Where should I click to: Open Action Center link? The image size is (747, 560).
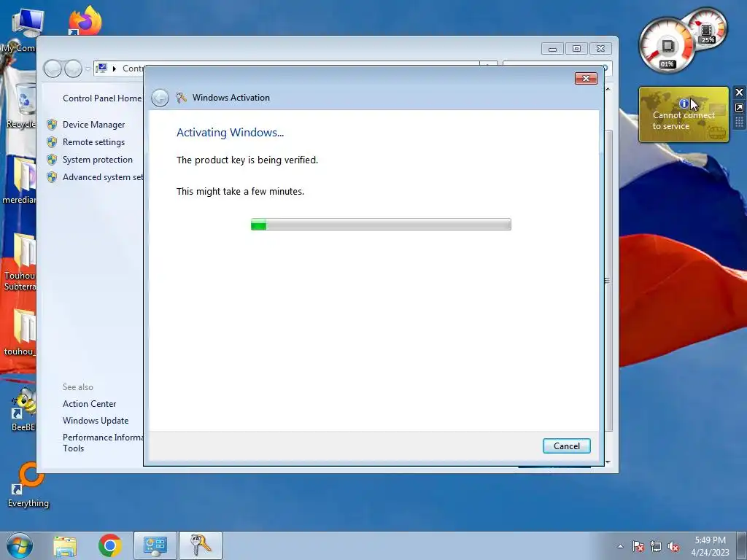pos(90,404)
